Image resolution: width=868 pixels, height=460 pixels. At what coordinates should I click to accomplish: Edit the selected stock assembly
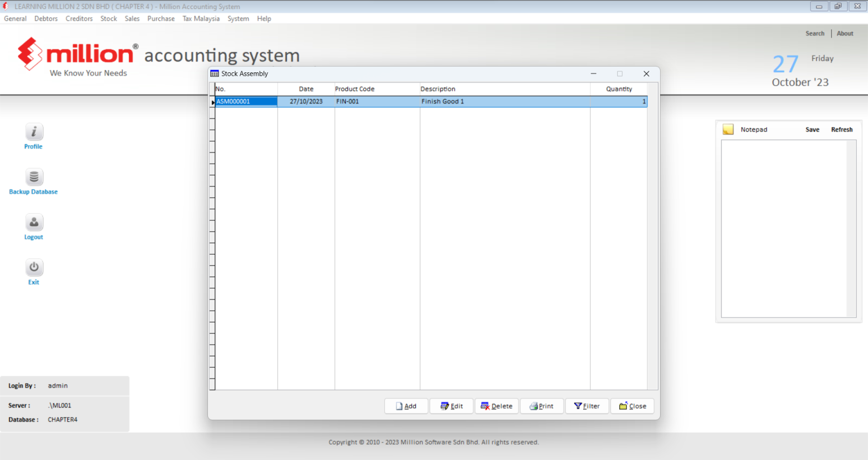click(452, 406)
